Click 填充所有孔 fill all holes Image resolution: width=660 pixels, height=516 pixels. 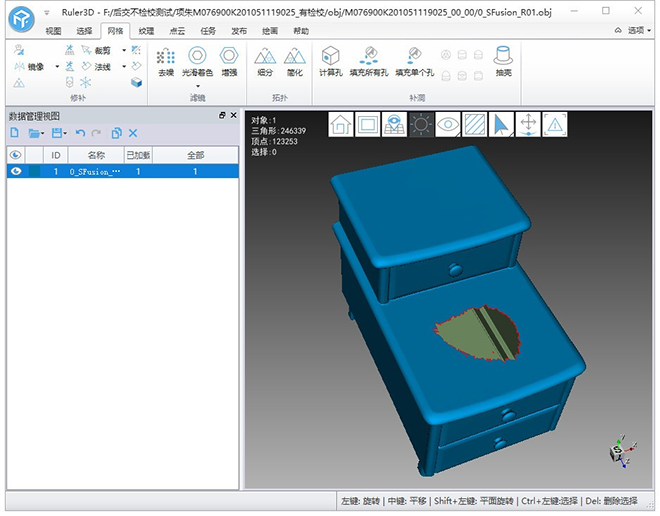tap(367, 62)
